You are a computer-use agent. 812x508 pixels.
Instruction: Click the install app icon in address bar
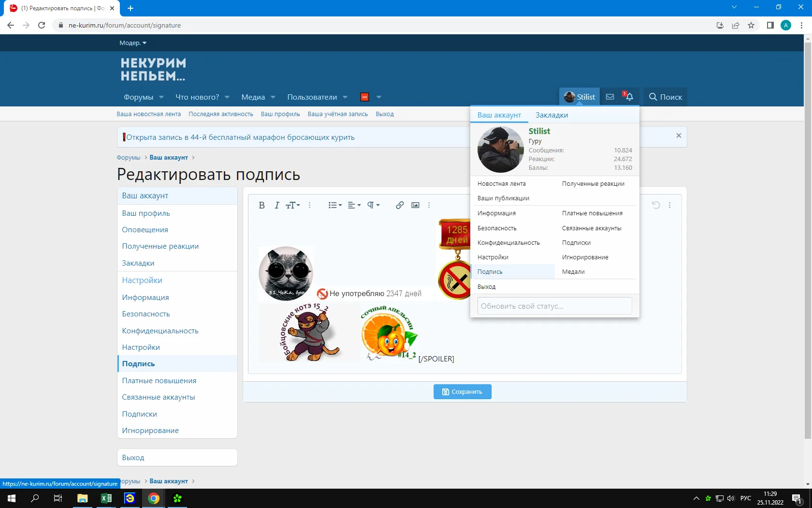click(720, 25)
